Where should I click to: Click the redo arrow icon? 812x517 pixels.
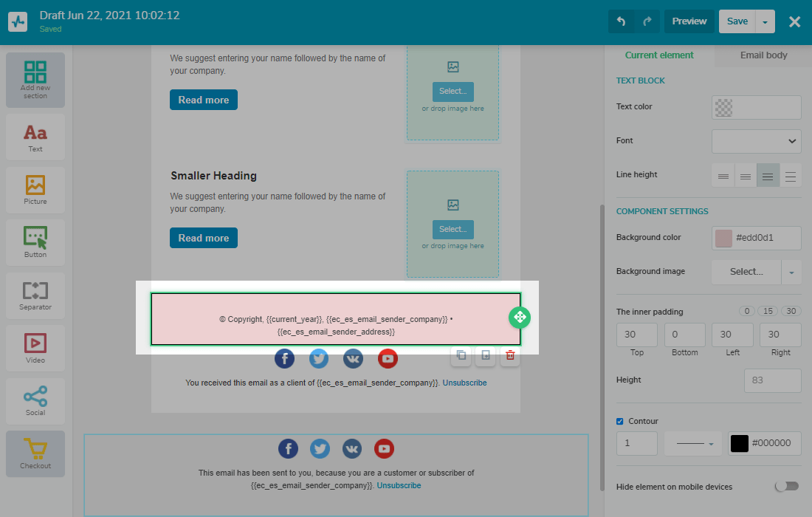[647, 21]
